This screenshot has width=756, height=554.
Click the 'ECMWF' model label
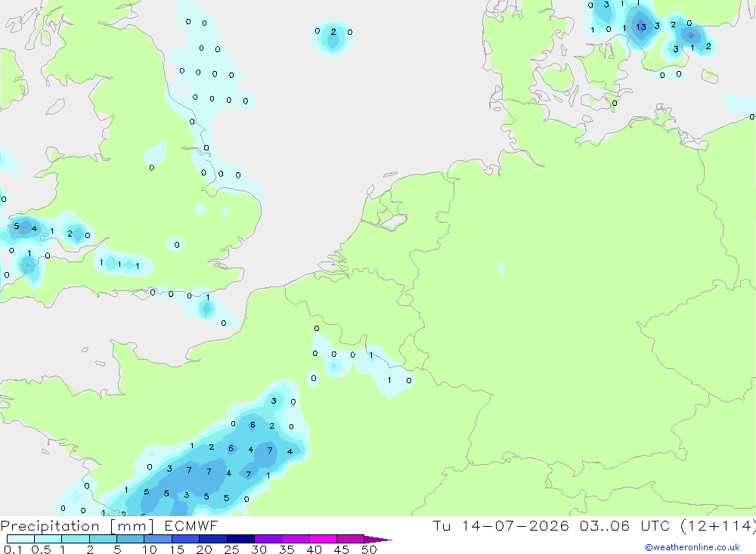pyautogui.click(x=191, y=525)
